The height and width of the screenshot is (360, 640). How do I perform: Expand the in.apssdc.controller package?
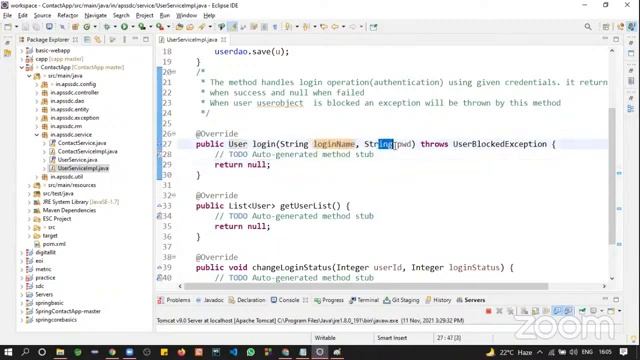click(x=37, y=93)
